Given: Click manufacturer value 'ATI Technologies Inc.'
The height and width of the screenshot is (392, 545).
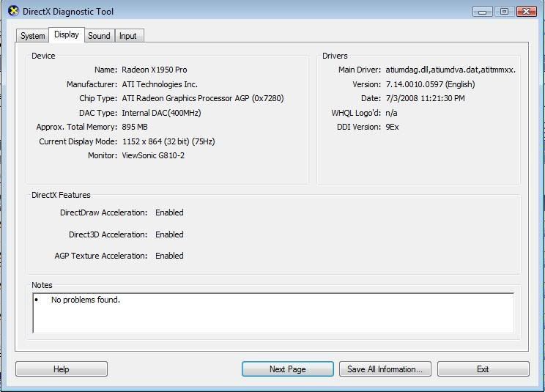Looking at the screenshot, I should click(160, 84).
